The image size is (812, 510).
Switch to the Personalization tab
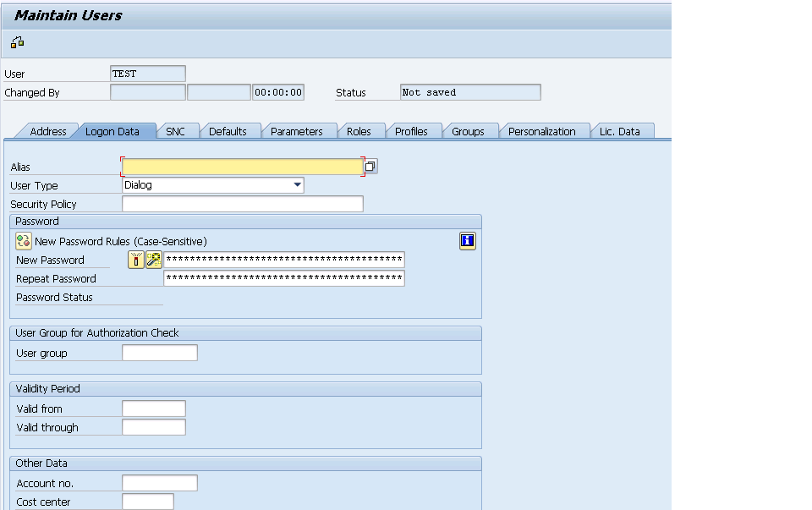click(x=544, y=131)
